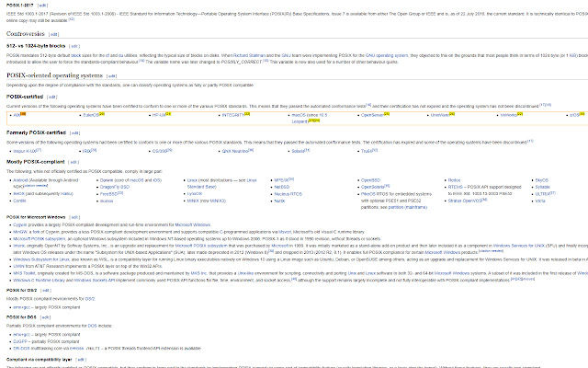Follow the MINIX link
588x368 pixels.
pyautogui.click(x=193, y=201)
